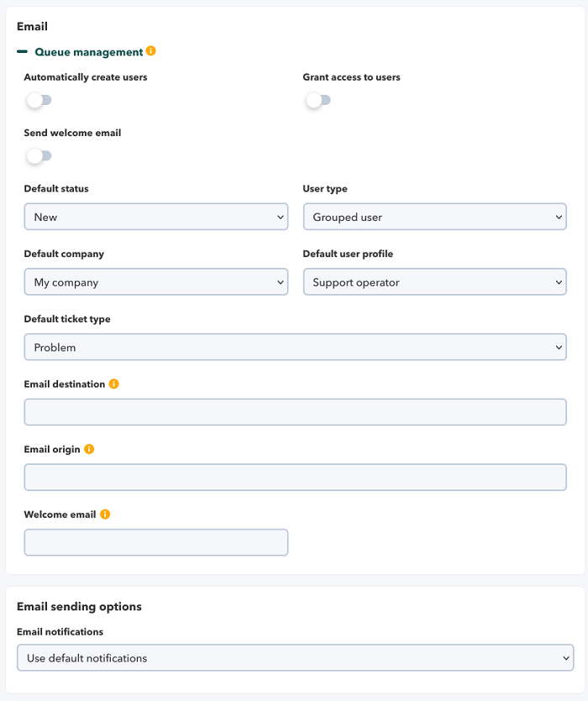The image size is (588, 701).
Task: Turn on Send welcome email switch
Action: pyautogui.click(x=39, y=156)
